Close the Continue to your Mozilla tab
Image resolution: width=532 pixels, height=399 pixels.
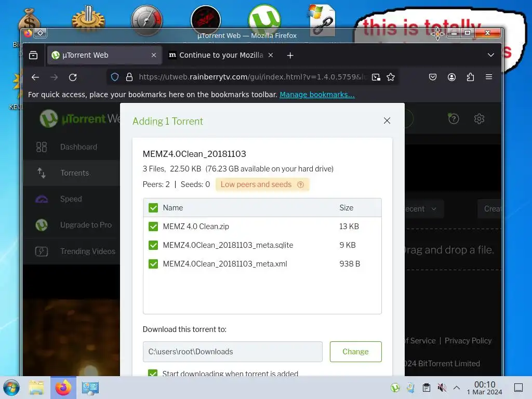[271, 55]
